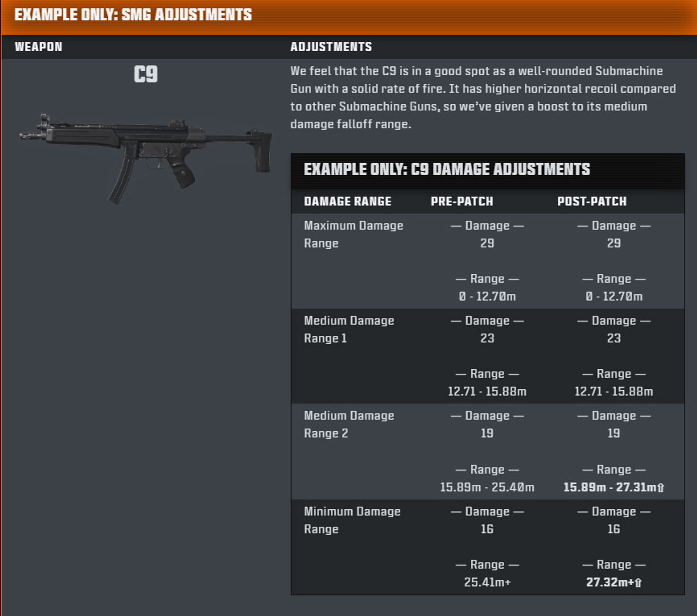This screenshot has height=616, width=697.
Task: Click the C9 adjustment description paragraph
Action: pos(483,97)
